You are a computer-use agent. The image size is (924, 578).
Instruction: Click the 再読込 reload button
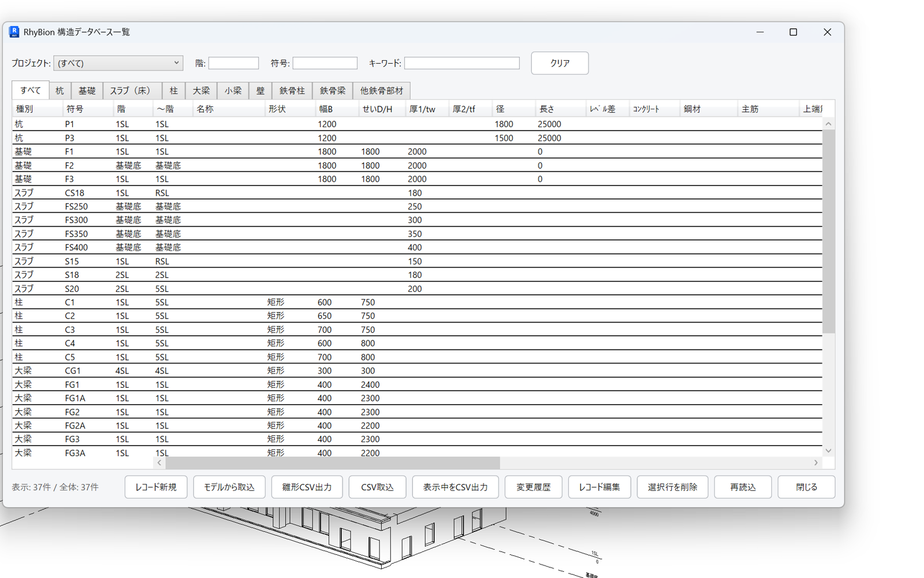743,487
